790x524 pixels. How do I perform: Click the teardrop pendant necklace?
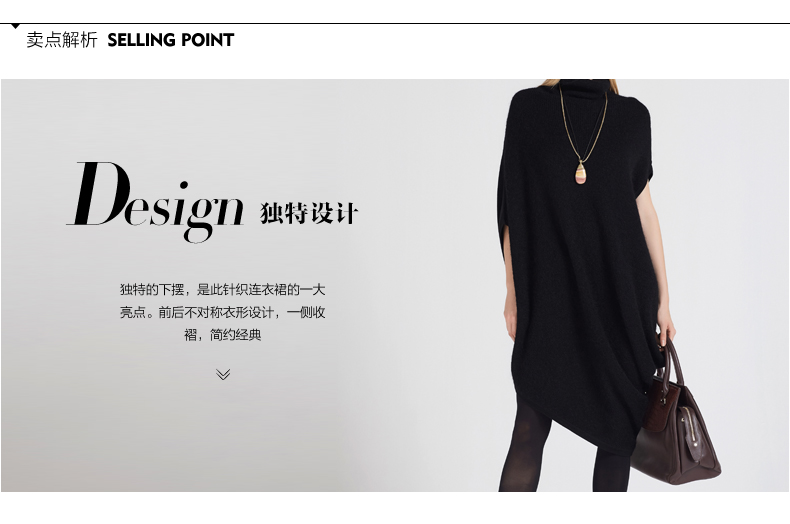click(x=581, y=173)
